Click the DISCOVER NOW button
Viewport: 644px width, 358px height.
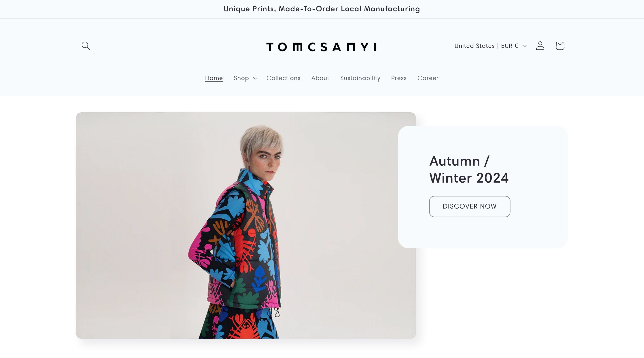pyautogui.click(x=470, y=206)
